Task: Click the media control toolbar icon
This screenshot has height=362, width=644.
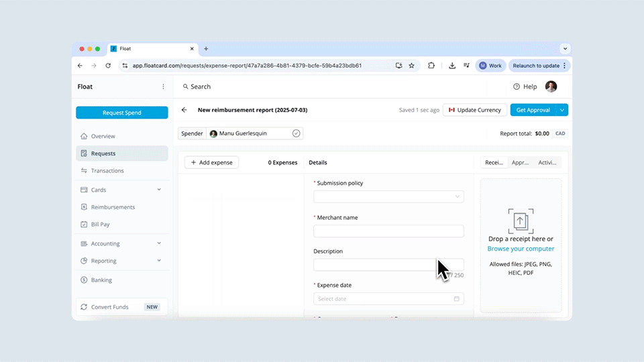Action: point(467,66)
